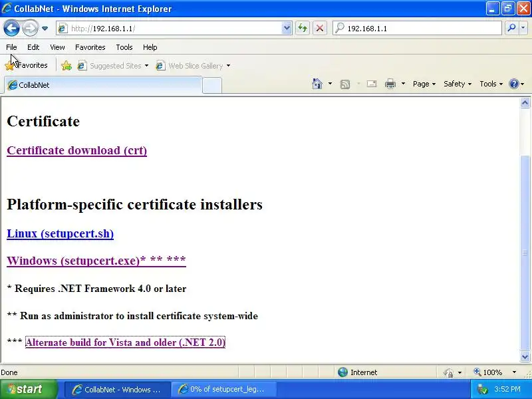Open the Web Slice Gallery item
This screenshot has height=399, width=532.
pos(190,65)
